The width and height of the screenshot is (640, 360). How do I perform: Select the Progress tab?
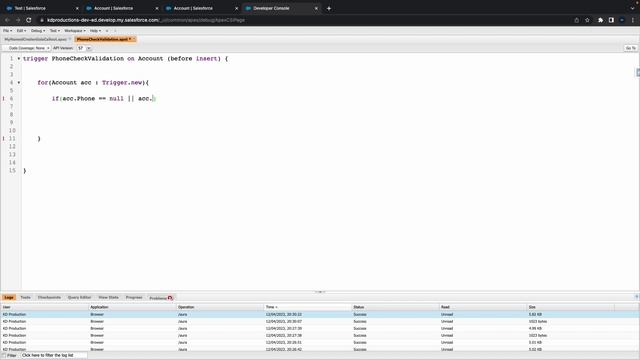pyautogui.click(x=134, y=298)
